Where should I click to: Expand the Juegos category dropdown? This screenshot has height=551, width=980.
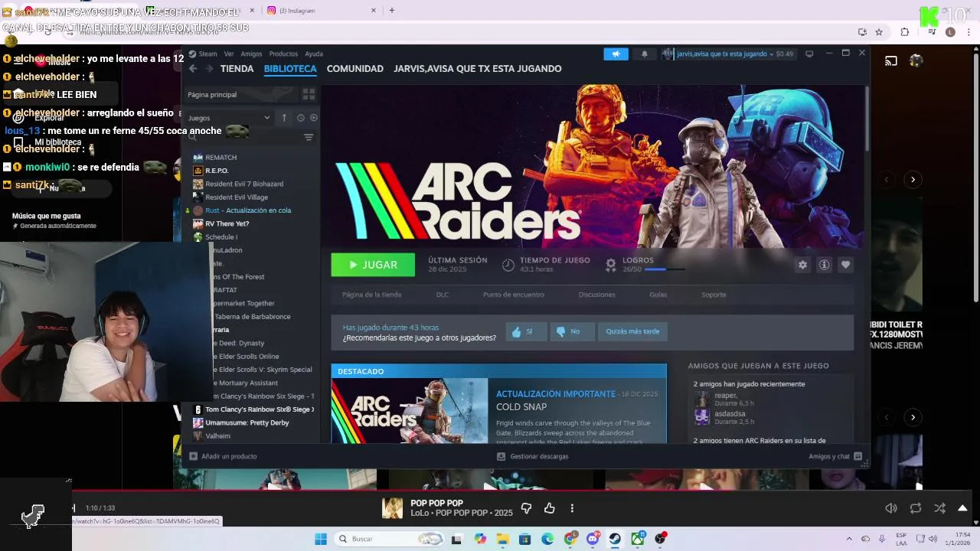click(x=229, y=118)
